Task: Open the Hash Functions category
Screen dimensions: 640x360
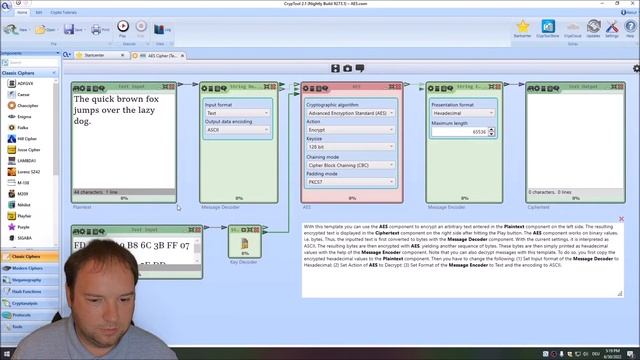Action: (30, 291)
